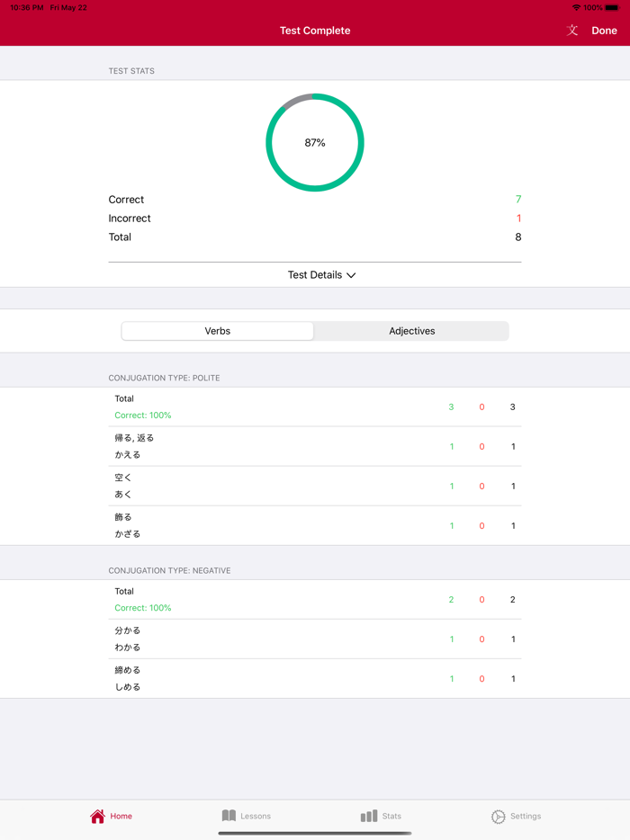This screenshot has height=840, width=630.
Task: Tap the Wi-Fi icon in status bar
Action: click(x=576, y=7)
